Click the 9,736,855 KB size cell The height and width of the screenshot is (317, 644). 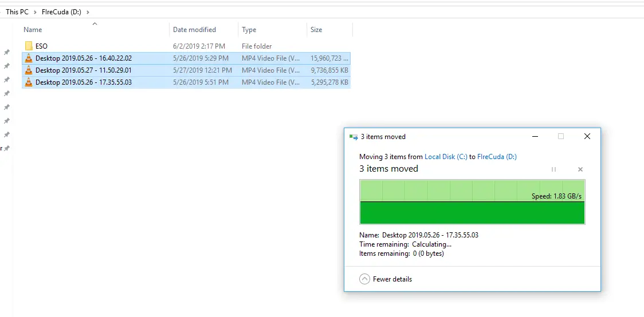pyautogui.click(x=329, y=70)
